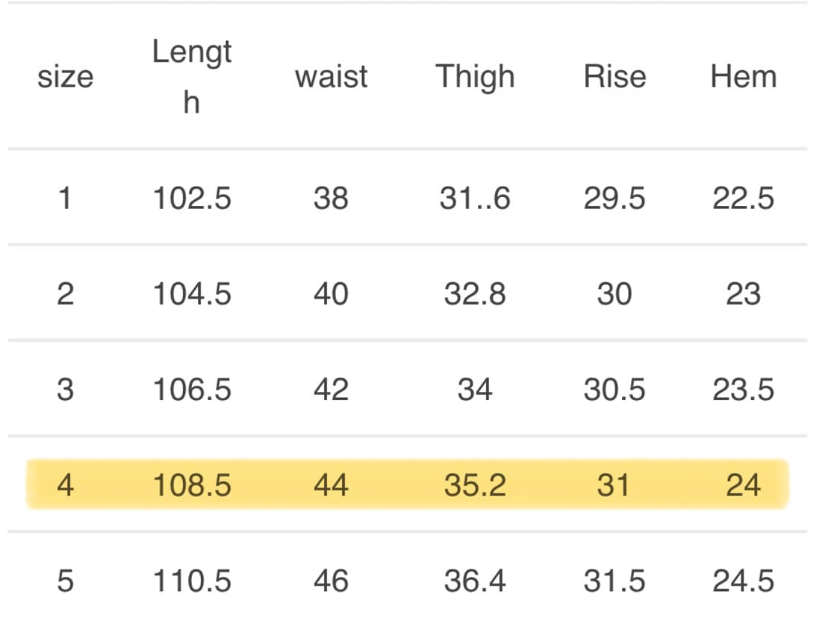Click the 106.5 length cell
The height and width of the screenshot is (624, 840).
(x=192, y=390)
